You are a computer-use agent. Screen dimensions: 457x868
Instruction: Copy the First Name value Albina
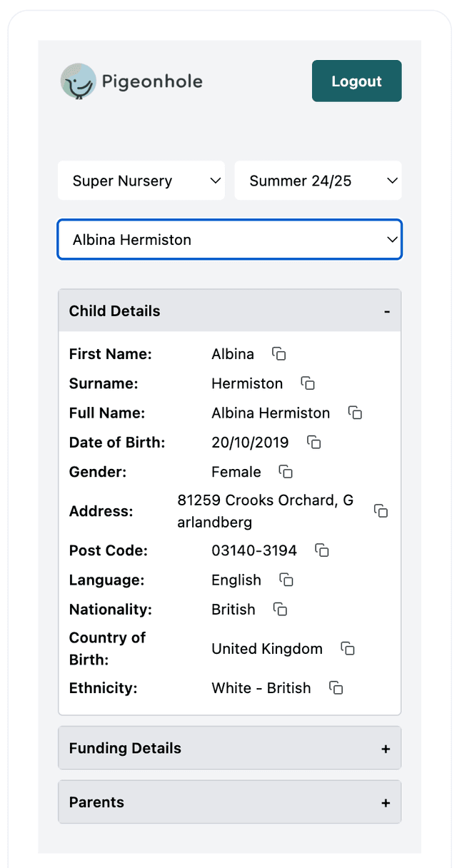[x=279, y=354]
